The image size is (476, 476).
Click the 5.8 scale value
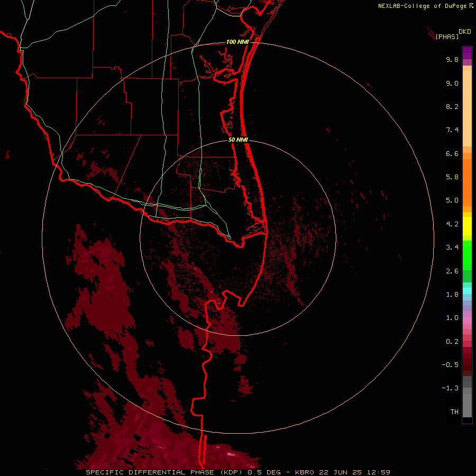[452, 177]
